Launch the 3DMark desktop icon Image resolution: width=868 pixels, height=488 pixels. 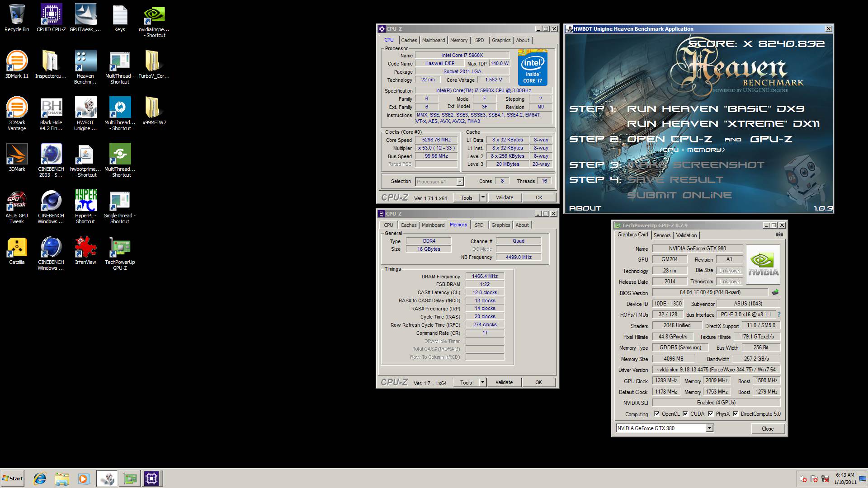click(x=17, y=158)
